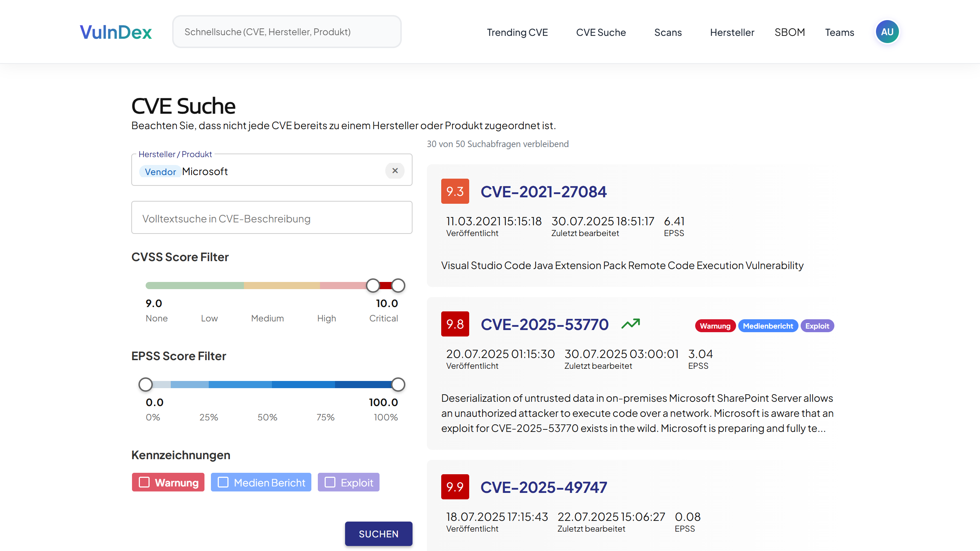This screenshot has width=980, height=551.
Task: Go to the SBOM menu item
Action: point(790,32)
